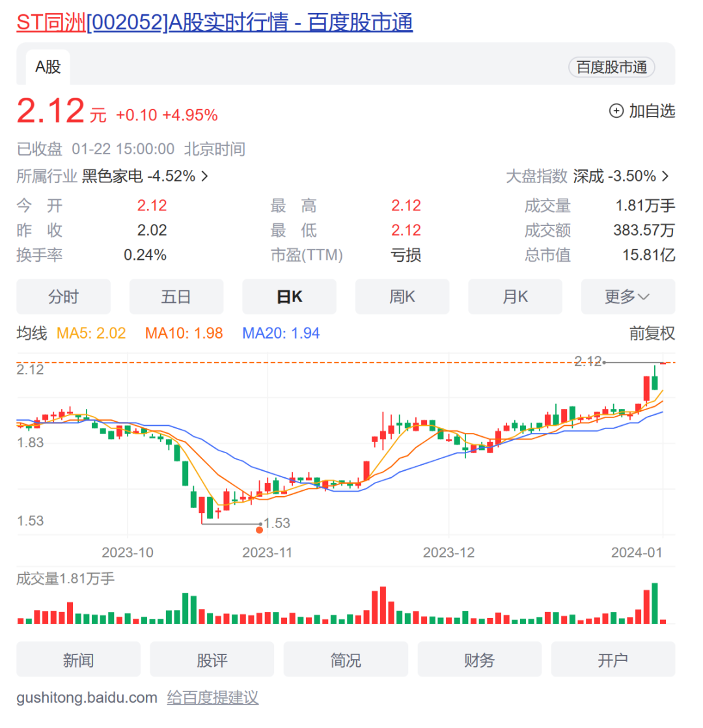The height and width of the screenshot is (728, 703).
Task: Click the 换手率 0.24% value
Action: (145, 255)
